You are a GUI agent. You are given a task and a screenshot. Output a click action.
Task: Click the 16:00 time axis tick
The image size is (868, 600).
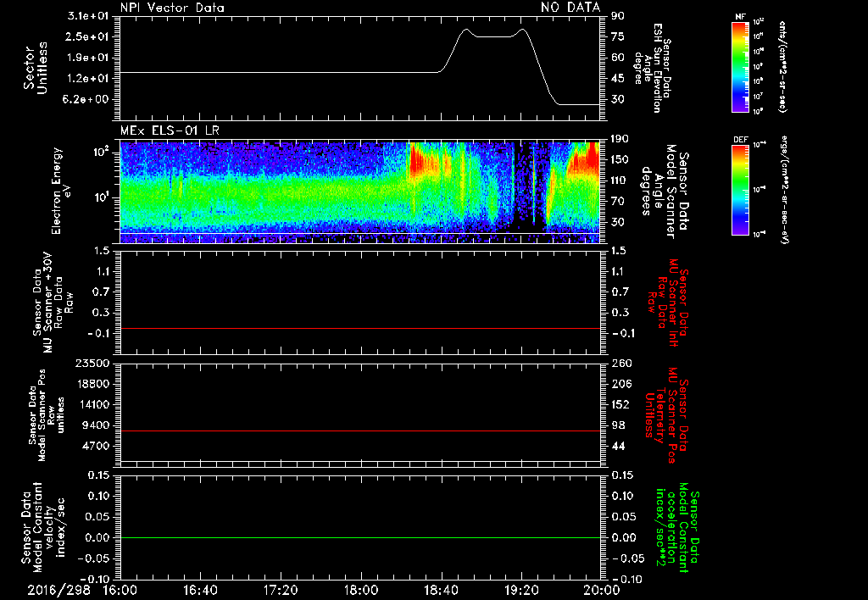[120, 590]
